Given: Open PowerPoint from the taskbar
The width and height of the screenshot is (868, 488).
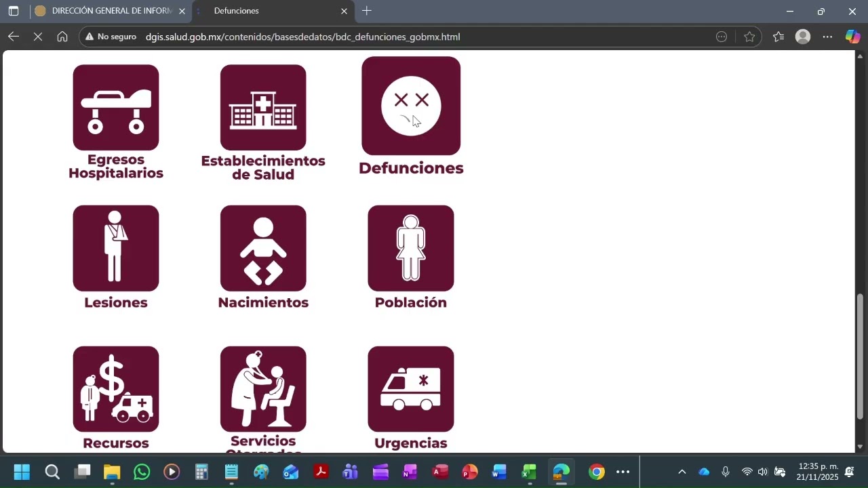Looking at the screenshot, I should (x=470, y=472).
